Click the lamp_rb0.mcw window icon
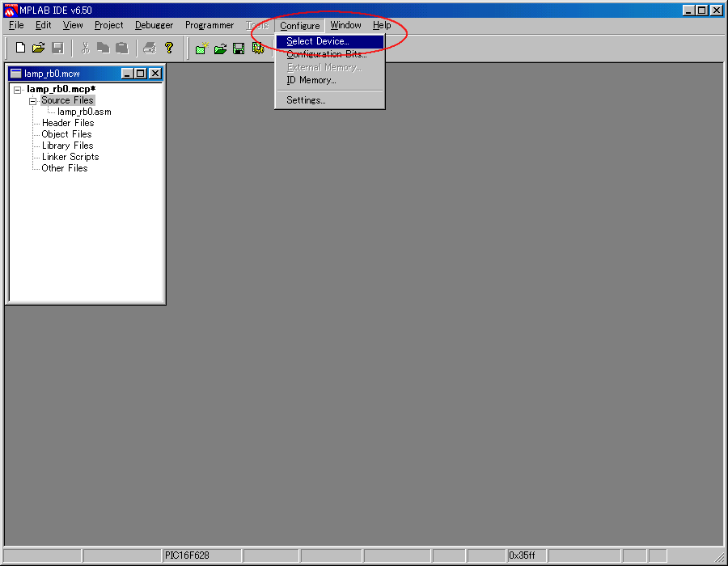The width and height of the screenshot is (728, 566). point(16,74)
